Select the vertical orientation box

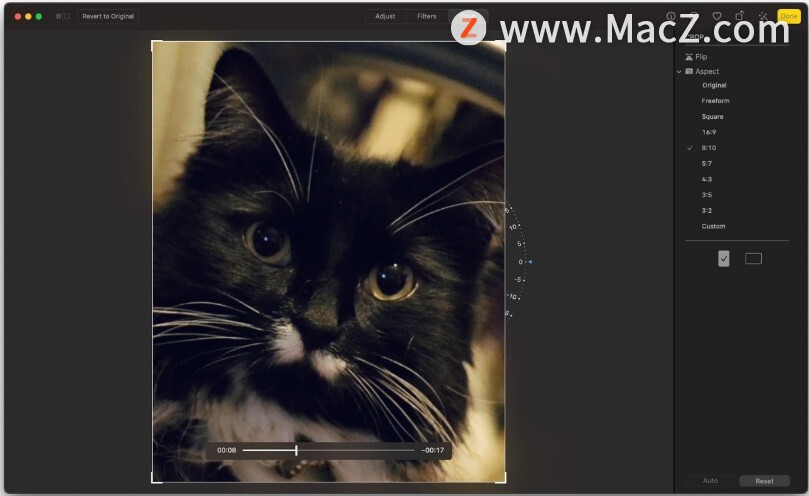[x=724, y=259]
